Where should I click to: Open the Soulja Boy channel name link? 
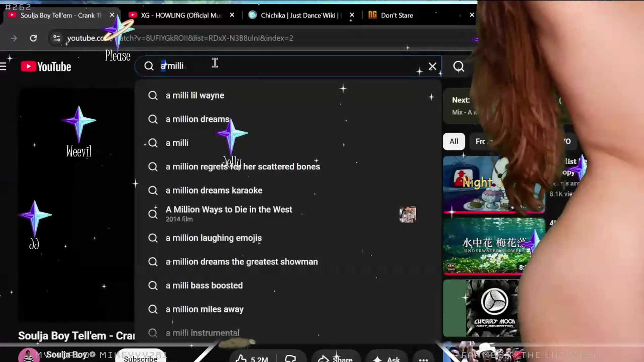67,355
